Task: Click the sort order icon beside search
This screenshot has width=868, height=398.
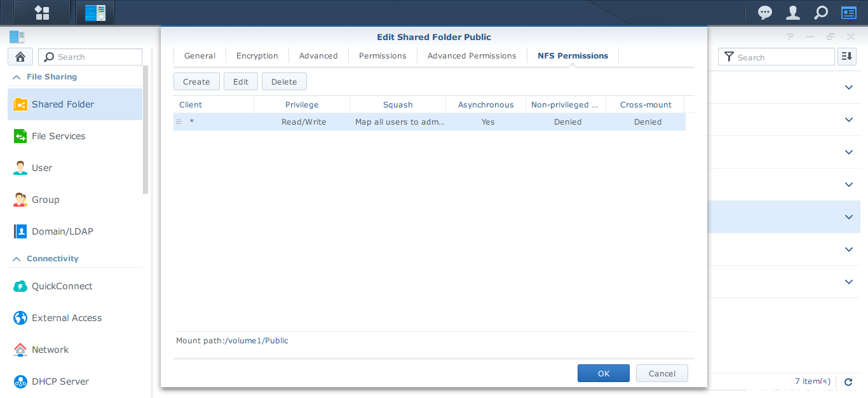Action: pos(846,57)
